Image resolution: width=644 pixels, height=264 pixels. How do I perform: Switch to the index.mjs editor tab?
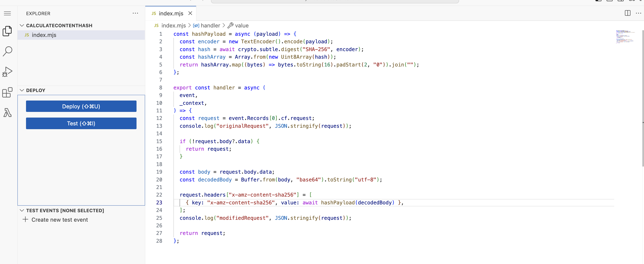coord(171,13)
